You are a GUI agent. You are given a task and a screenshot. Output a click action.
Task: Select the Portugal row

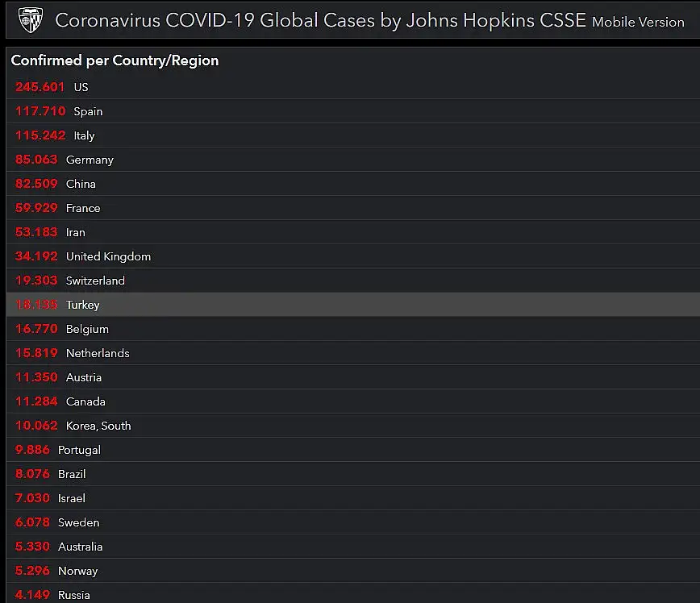pyautogui.click(x=353, y=450)
